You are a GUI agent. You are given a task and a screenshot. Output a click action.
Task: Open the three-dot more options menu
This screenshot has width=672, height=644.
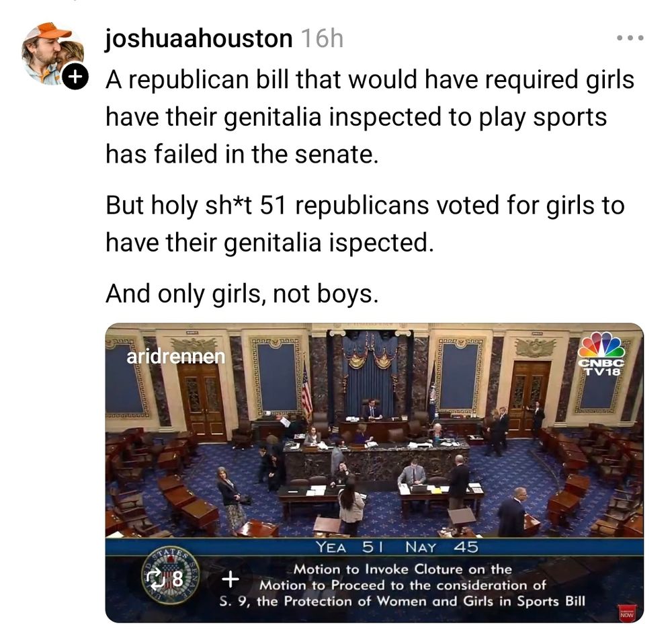coord(630,38)
